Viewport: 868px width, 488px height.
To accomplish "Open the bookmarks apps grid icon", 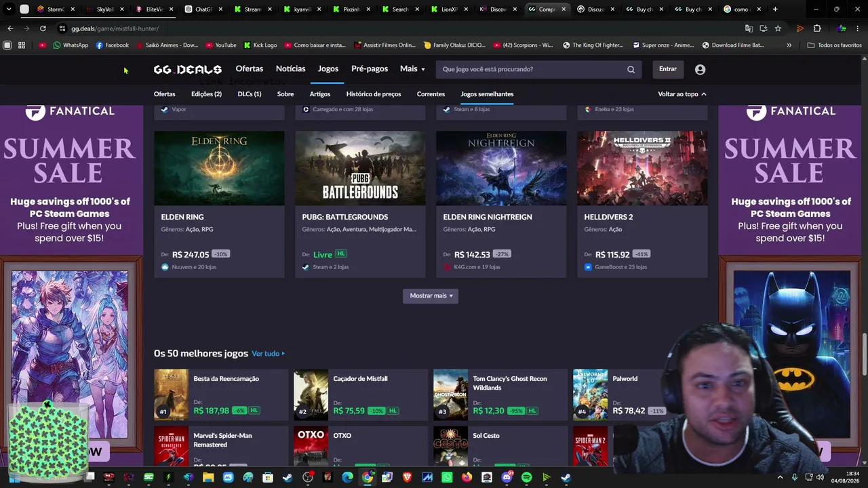I will (x=22, y=45).
